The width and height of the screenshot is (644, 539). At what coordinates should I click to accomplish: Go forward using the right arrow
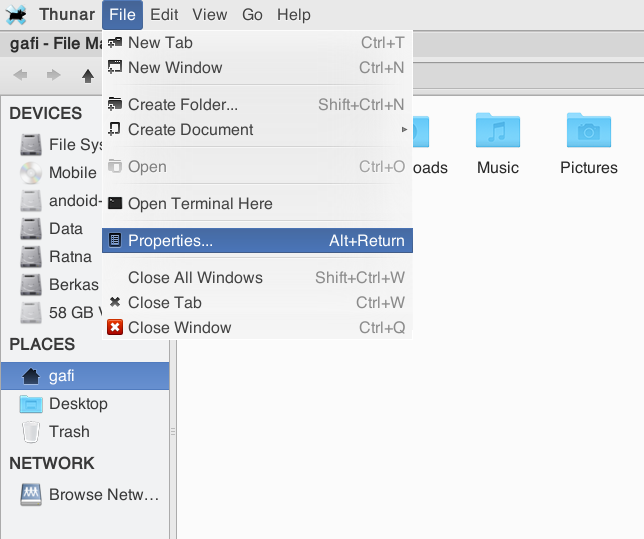pos(54,75)
